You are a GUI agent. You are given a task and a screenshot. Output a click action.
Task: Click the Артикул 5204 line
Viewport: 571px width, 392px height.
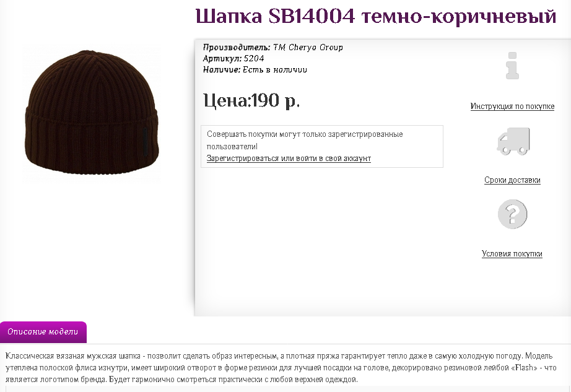(233, 58)
